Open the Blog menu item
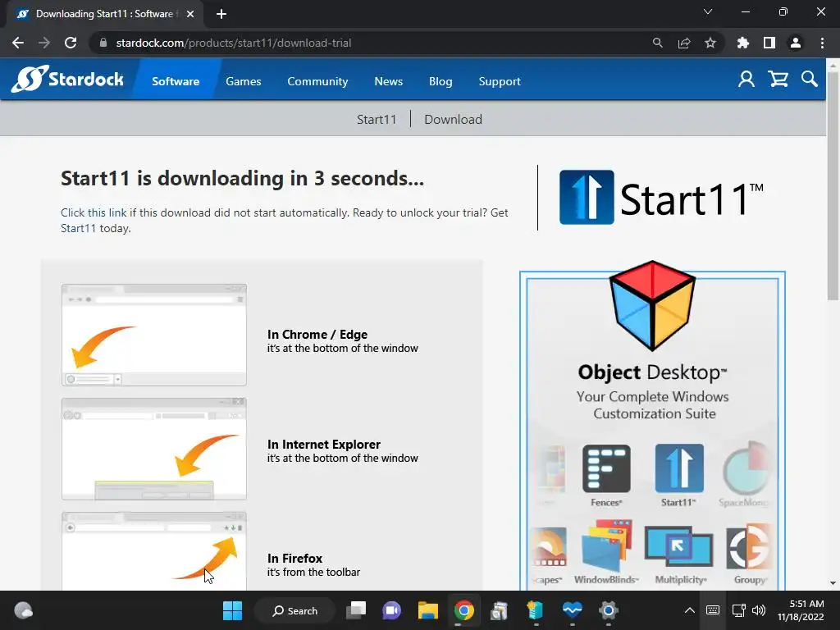The width and height of the screenshot is (840, 630). point(441,81)
